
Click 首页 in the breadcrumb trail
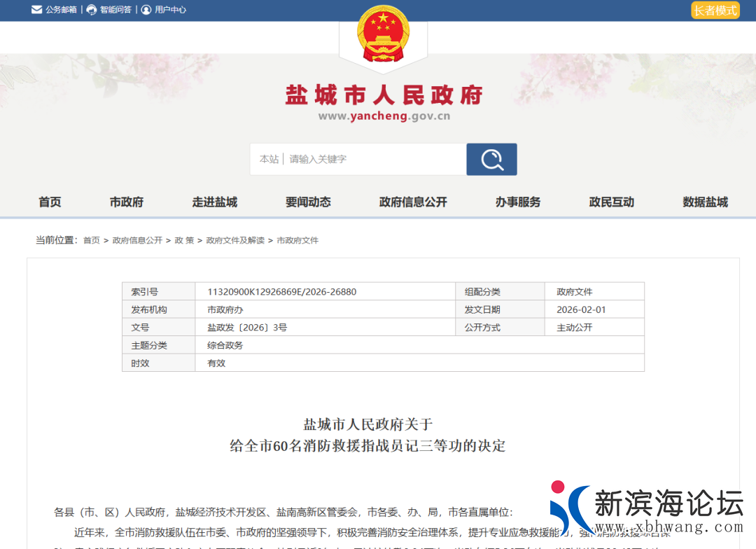pyautogui.click(x=92, y=240)
